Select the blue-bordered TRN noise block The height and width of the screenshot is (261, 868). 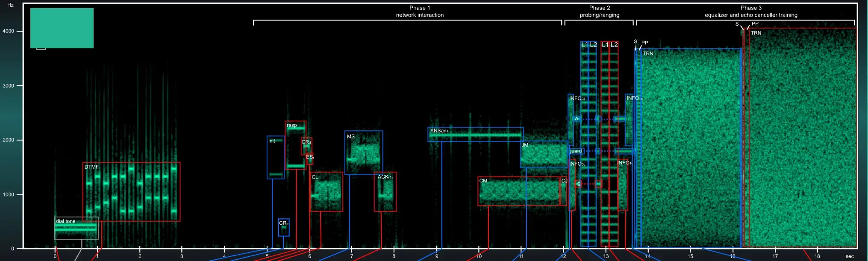point(690,147)
